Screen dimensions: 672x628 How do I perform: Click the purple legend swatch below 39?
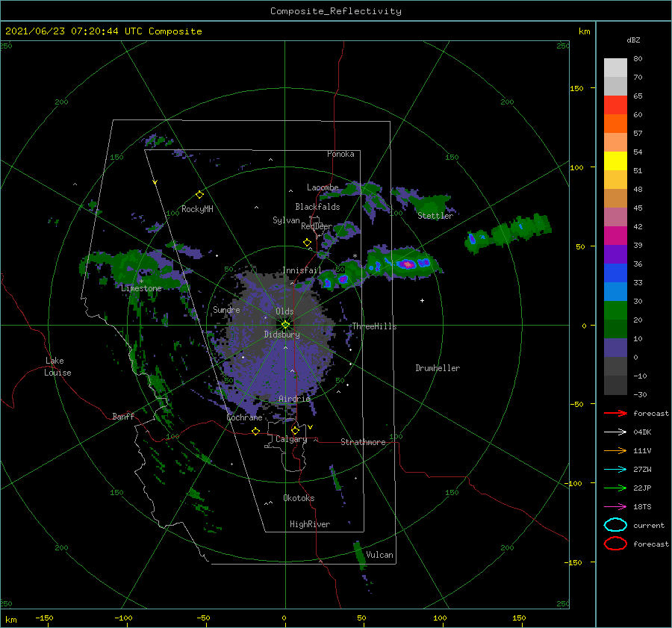pyautogui.click(x=615, y=254)
